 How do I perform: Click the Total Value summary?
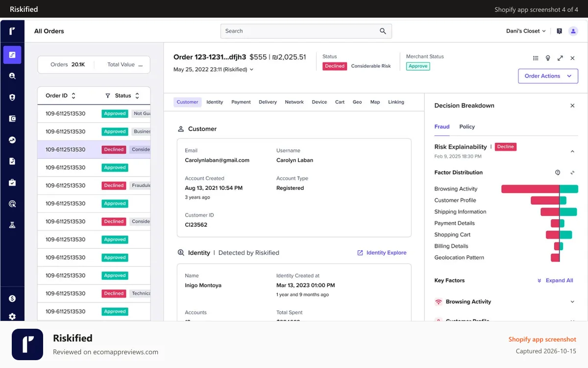pos(125,65)
